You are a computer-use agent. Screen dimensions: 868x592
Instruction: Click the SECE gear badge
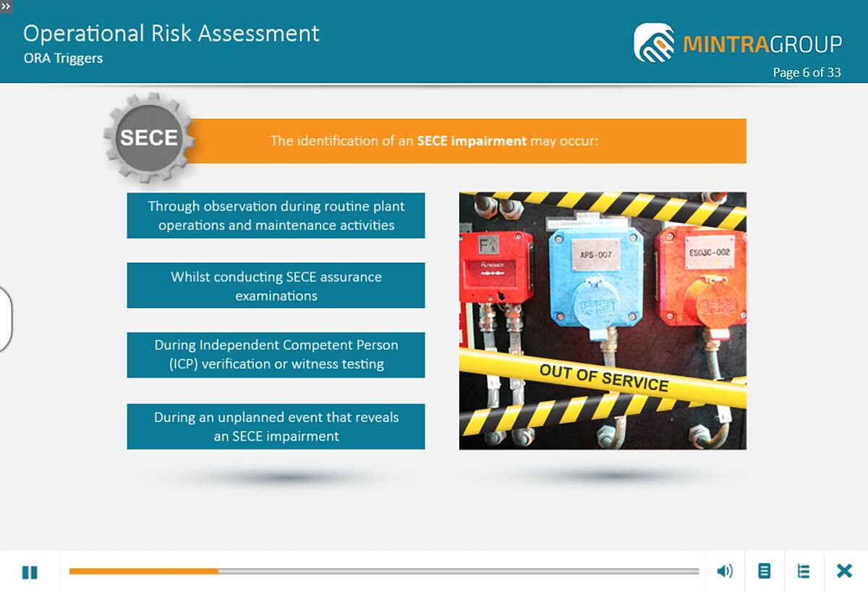148,138
